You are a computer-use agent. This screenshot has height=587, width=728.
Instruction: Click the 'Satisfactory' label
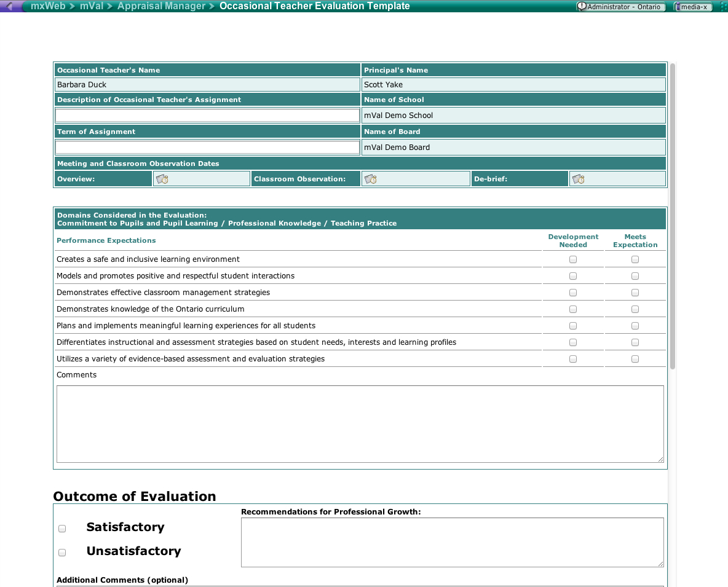click(125, 527)
